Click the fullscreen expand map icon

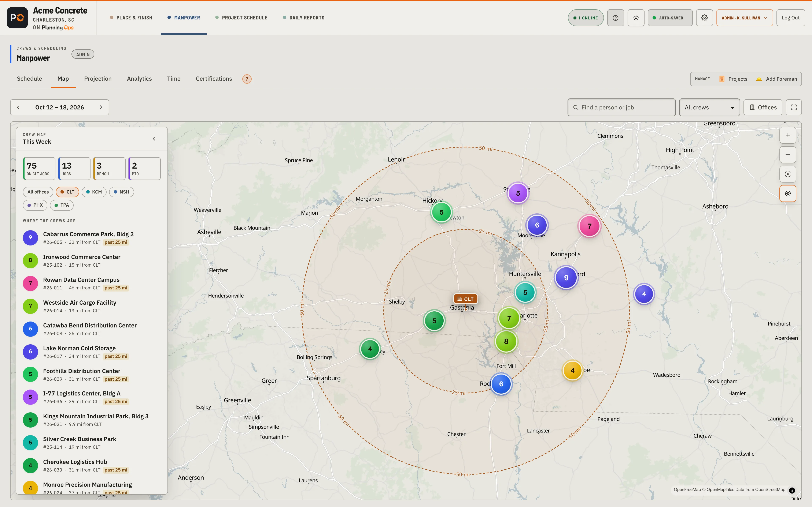pos(794,107)
